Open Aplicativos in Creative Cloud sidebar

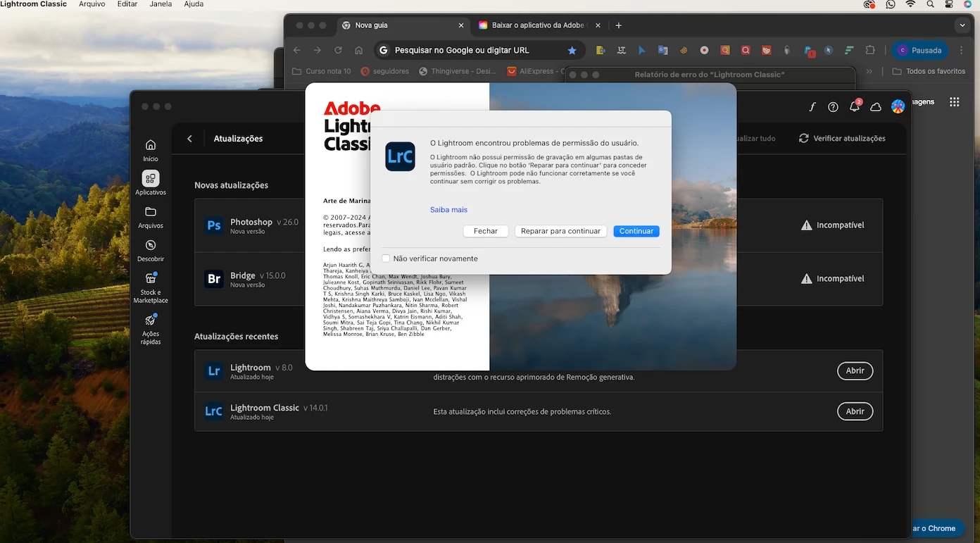pos(151,183)
